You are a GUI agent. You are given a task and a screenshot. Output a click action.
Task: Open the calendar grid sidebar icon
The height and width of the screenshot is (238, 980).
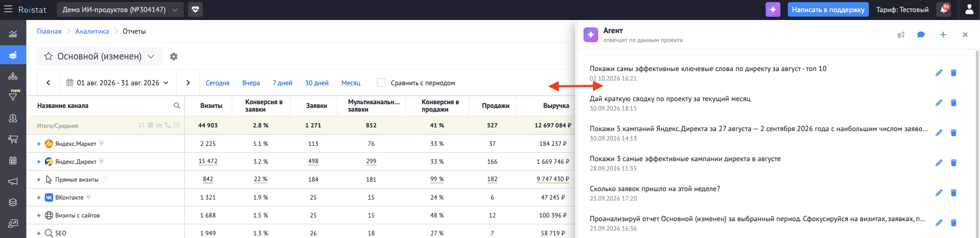point(13,161)
